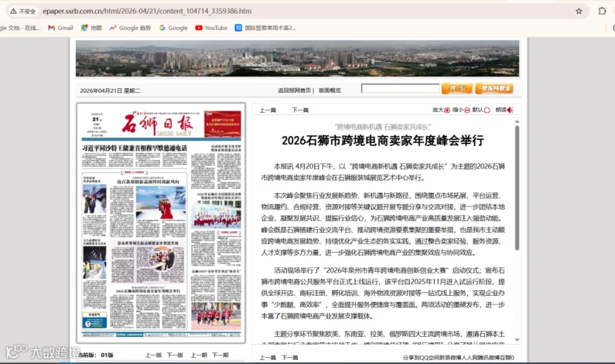Click the 当前版: 01版 label

pyautogui.click(x=96, y=355)
